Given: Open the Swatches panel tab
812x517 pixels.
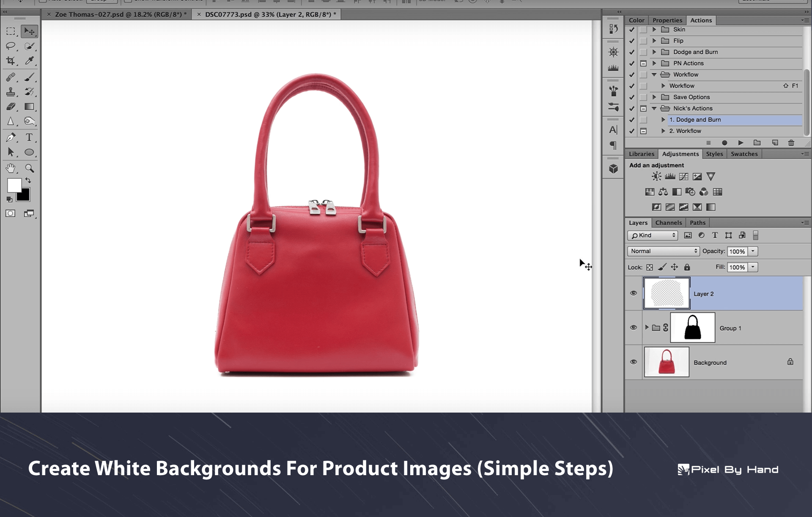Looking at the screenshot, I should (x=744, y=154).
